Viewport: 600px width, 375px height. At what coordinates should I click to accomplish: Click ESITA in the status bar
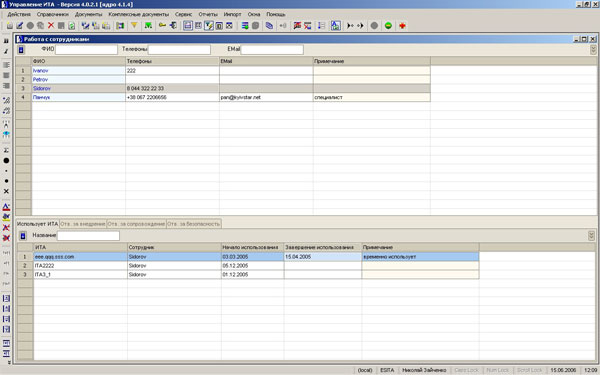[x=387, y=370]
